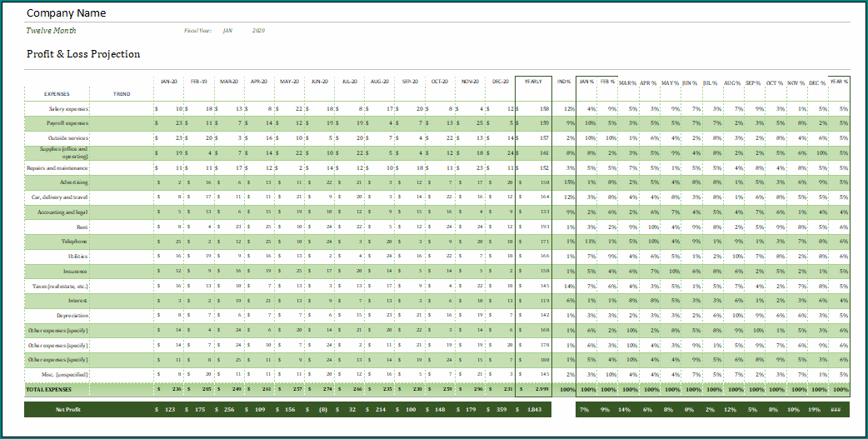Click the ### overflow cell in Net Profit row
The height and width of the screenshot is (439, 868).
tap(836, 410)
